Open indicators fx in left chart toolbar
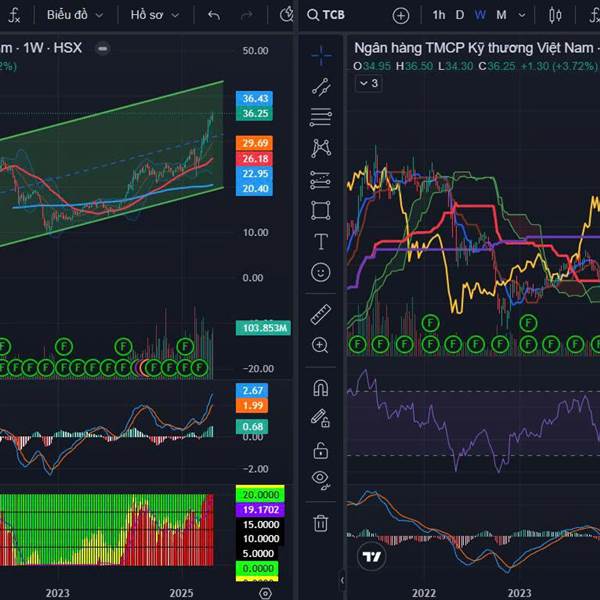 (14, 15)
